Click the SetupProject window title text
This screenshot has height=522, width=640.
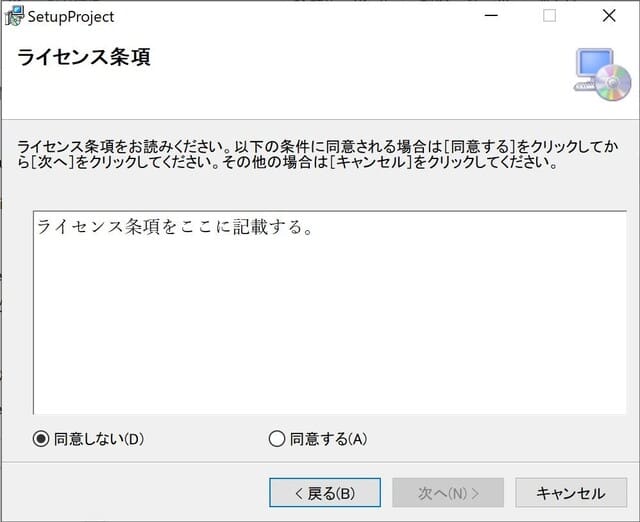pyautogui.click(x=71, y=16)
